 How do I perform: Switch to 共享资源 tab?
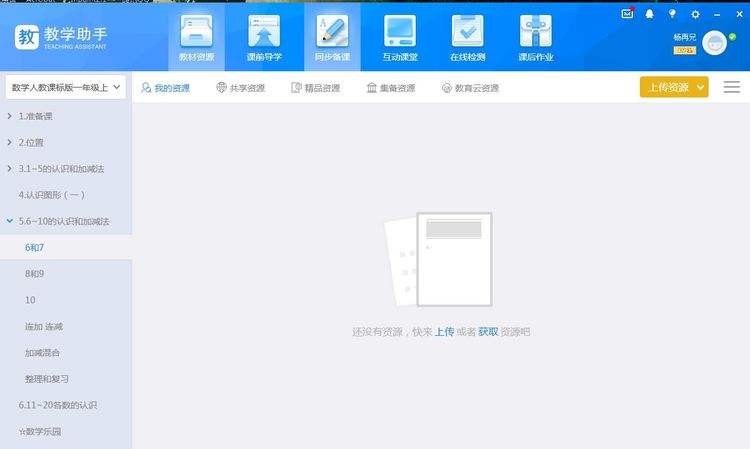[x=240, y=88]
